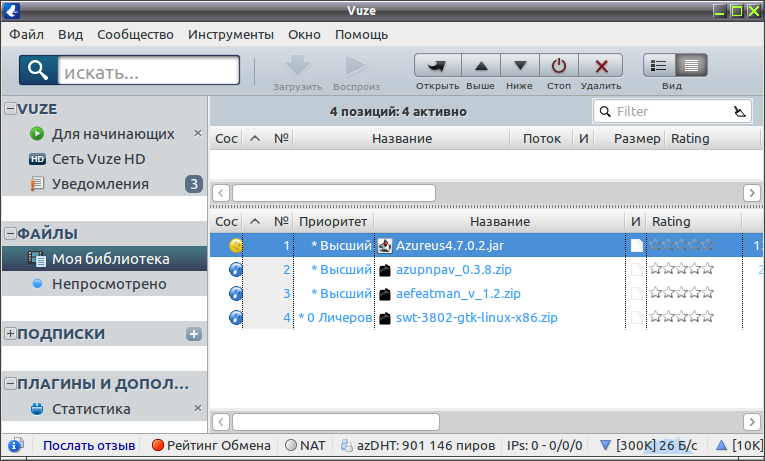Click download speed indicator [300K] 26 Б/с
Image resolution: width=765 pixels, height=461 pixels.
649,445
